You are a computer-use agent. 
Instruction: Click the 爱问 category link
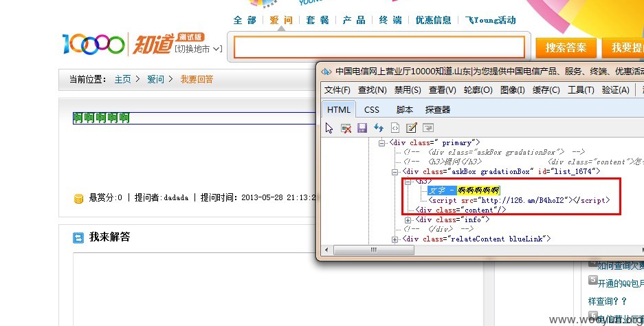pos(281,20)
